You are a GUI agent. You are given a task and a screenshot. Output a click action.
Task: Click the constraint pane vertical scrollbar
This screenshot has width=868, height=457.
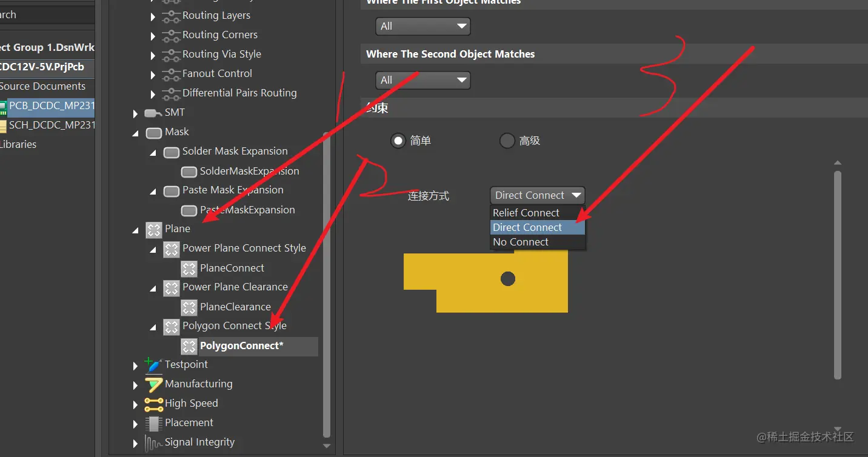[x=838, y=275]
